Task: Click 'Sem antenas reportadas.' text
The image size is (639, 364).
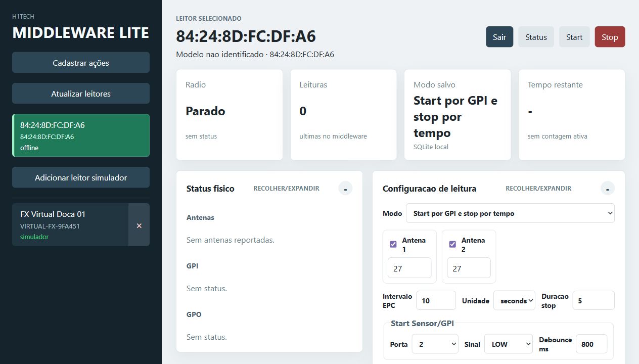Action: click(x=231, y=240)
